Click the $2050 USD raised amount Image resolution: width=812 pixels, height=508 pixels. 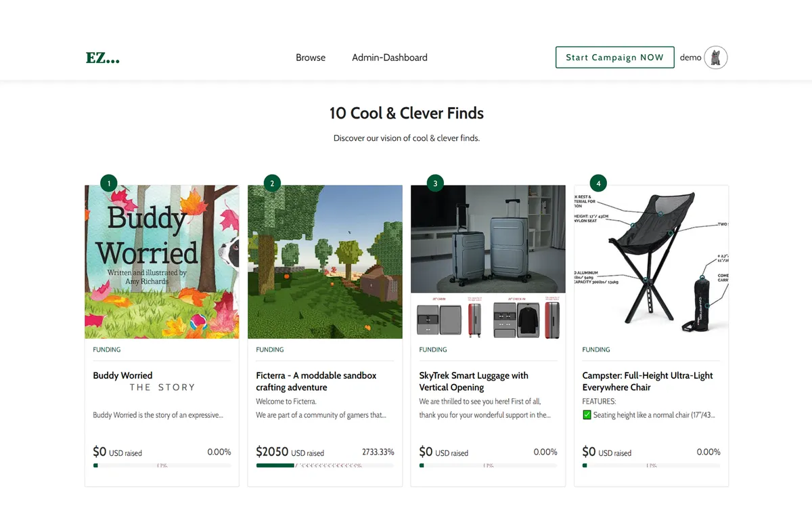click(x=290, y=452)
